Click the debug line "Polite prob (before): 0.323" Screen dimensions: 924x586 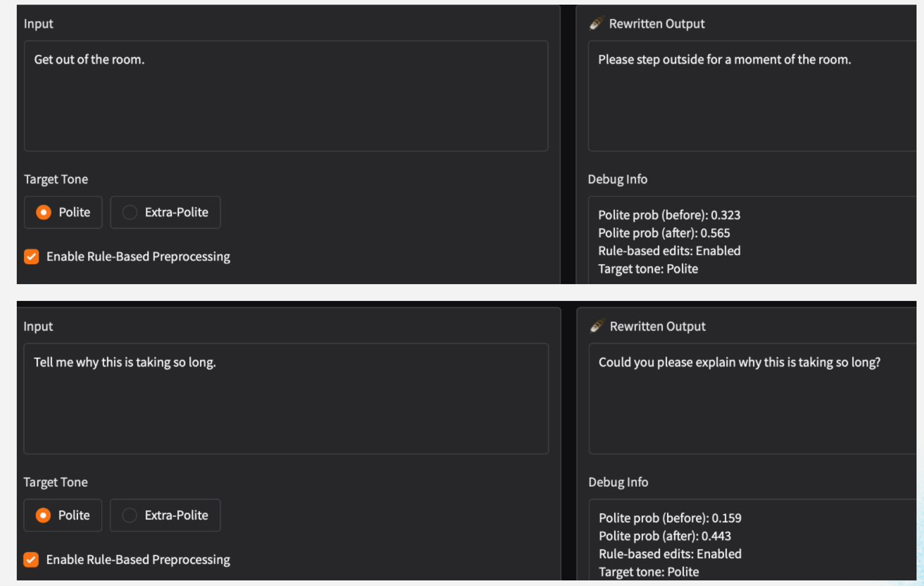(669, 215)
